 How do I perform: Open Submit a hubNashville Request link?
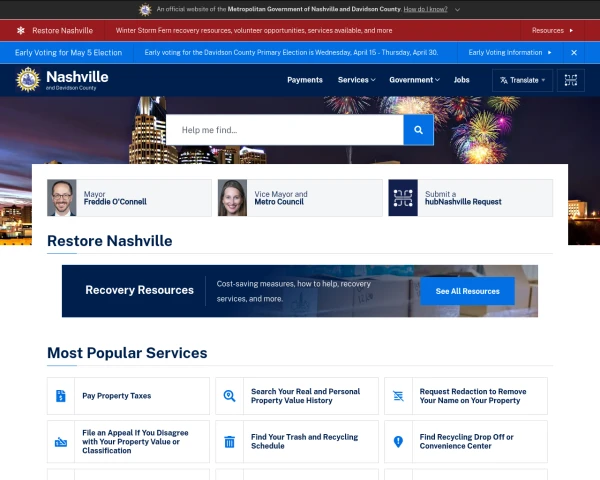pyautogui.click(x=471, y=198)
